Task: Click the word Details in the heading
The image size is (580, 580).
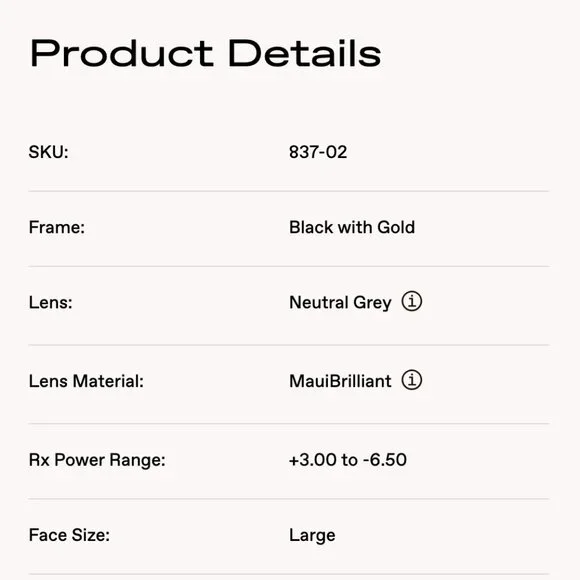Action: pyautogui.click(x=305, y=53)
